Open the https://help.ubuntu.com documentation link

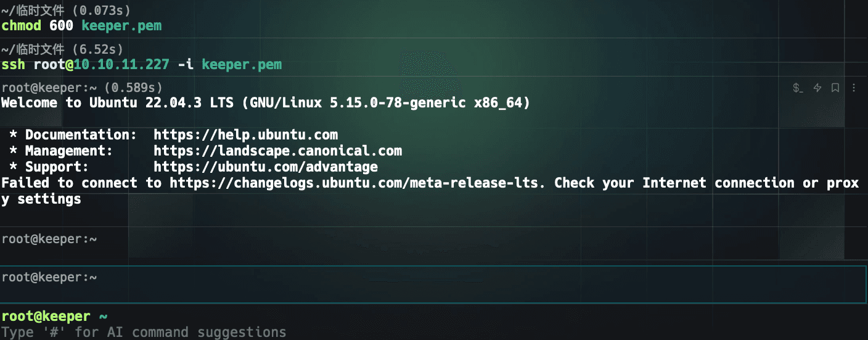[x=245, y=135]
